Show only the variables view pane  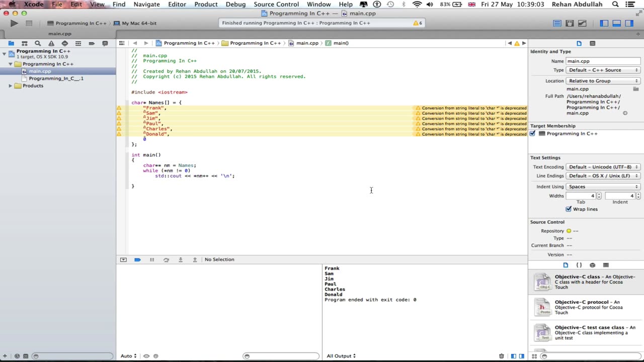pos(513,356)
